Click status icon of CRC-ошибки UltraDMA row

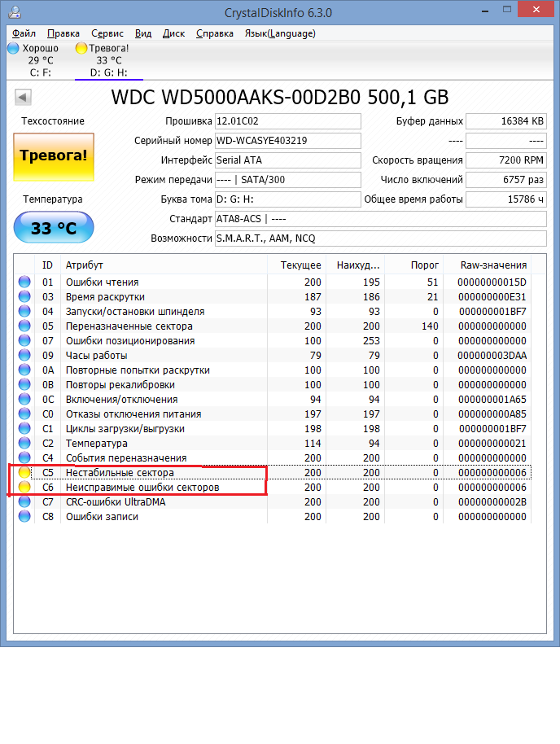24,501
